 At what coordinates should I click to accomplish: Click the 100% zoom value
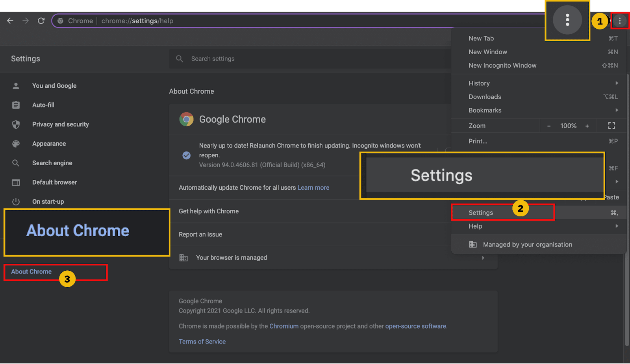[x=568, y=126]
